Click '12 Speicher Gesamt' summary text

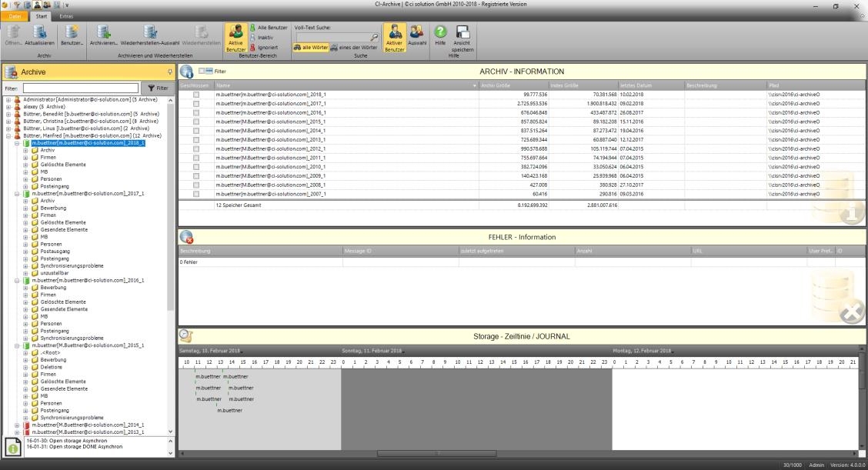(238, 205)
